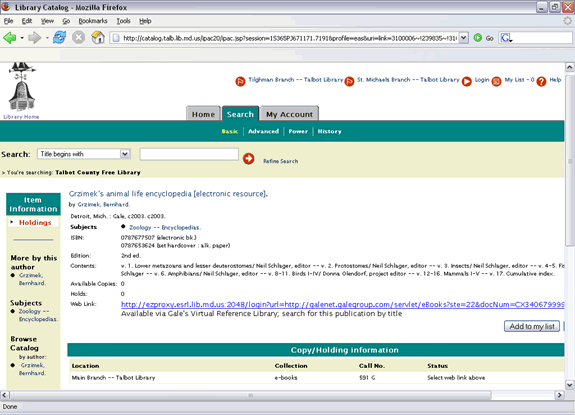Switch to Advanced search

click(263, 131)
